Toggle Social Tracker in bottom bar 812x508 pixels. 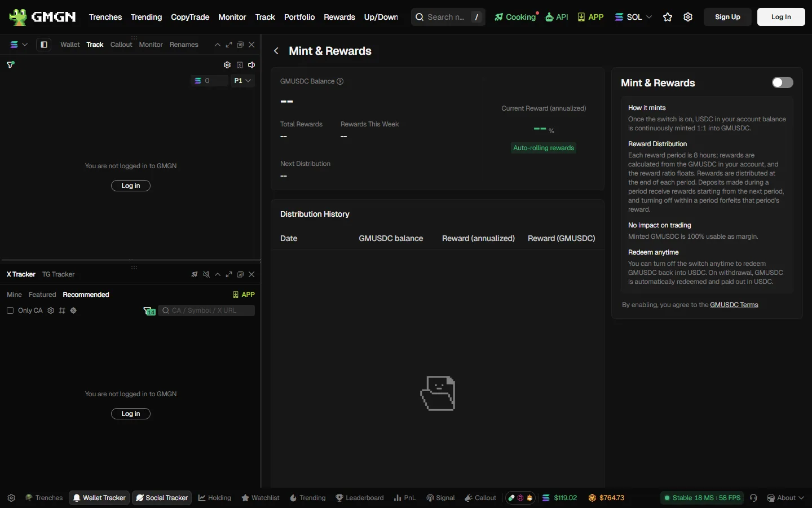click(x=162, y=498)
